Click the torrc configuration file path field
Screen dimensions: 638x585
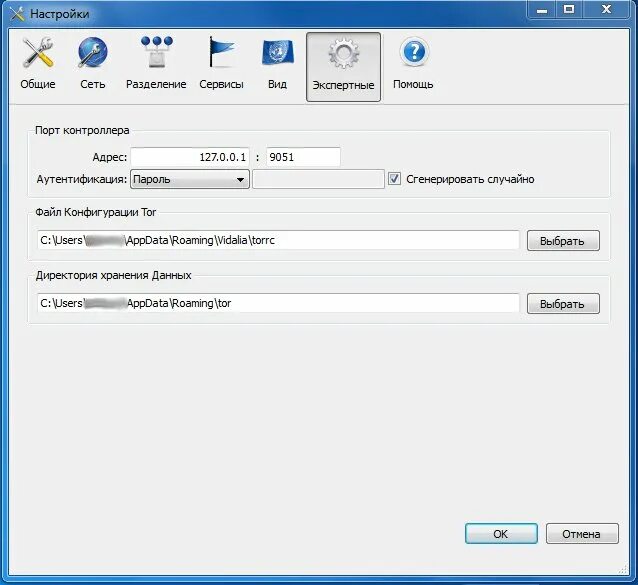point(278,240)
